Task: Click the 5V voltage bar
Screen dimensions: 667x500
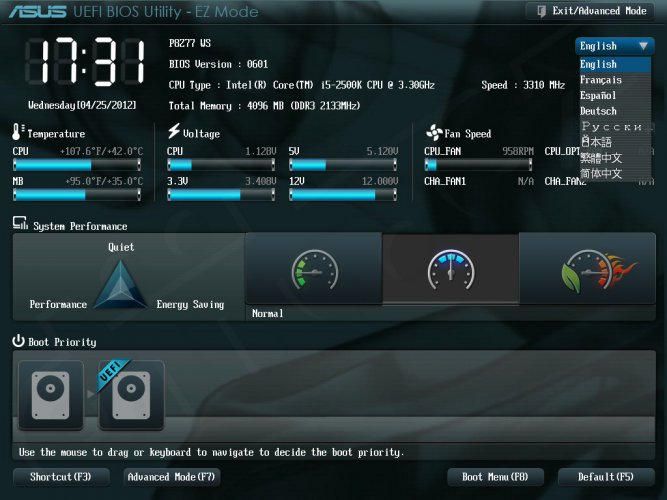Action: (x=343, y=165)
